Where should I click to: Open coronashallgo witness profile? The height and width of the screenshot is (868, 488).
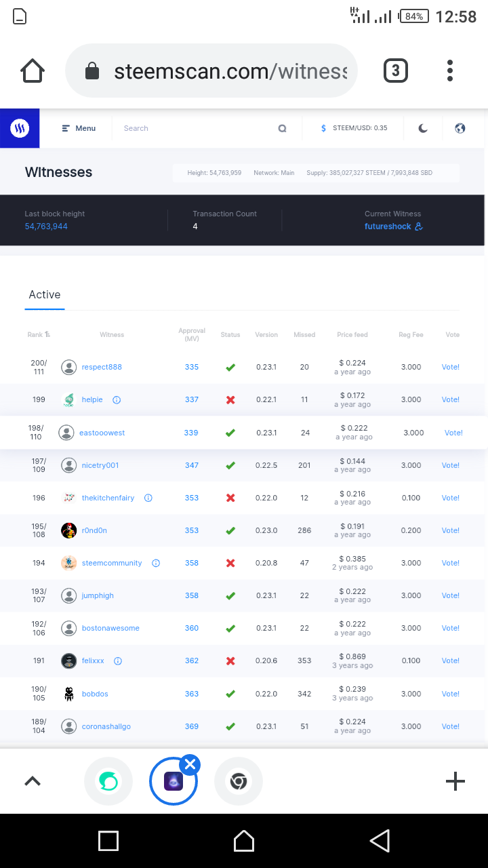[x=106, y=726]
